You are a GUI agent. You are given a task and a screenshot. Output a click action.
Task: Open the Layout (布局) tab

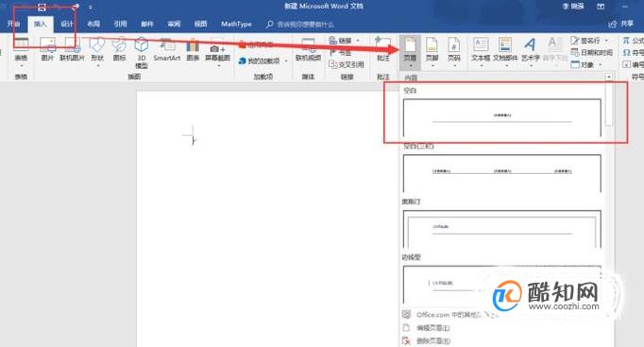coord(93,24)
